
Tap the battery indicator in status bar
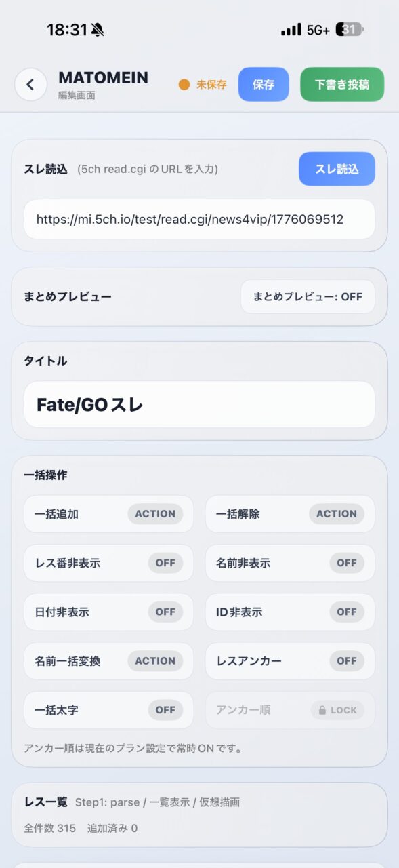pos(350,31)
